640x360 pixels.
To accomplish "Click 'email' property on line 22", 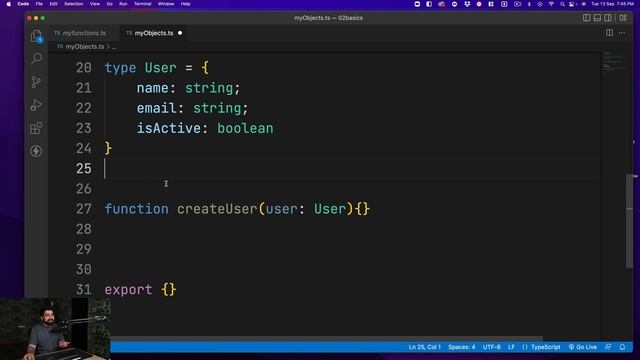I will [x=157, y=108].
